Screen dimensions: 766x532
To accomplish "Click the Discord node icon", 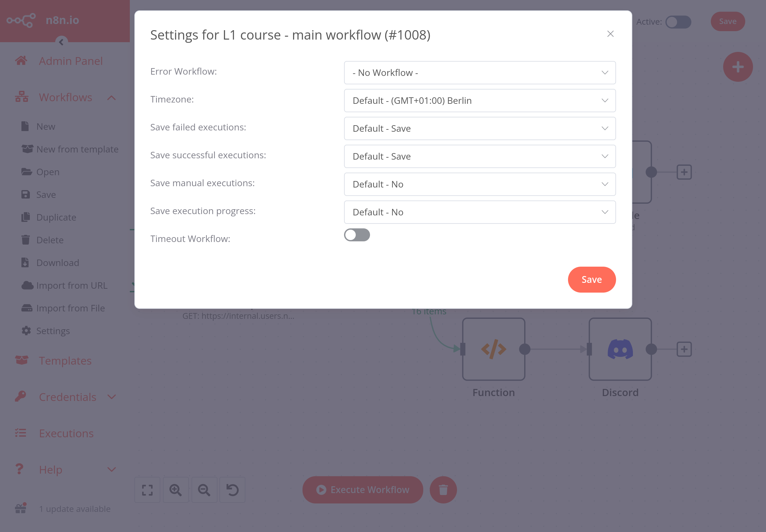I will (620, 349).
